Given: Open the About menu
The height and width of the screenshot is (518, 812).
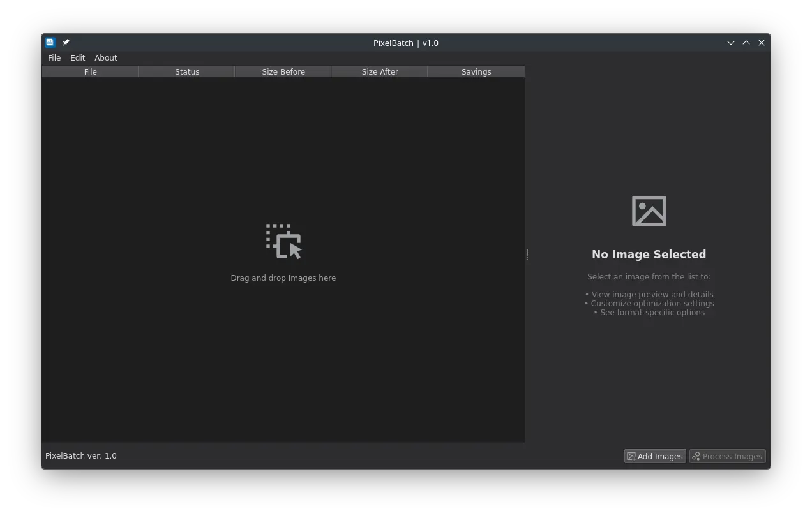Looking at the screenshot, I should tap(106, 58).
